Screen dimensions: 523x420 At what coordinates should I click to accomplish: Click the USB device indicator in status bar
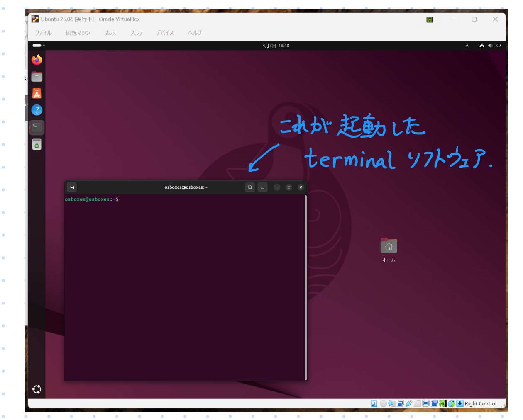(408, 403)
